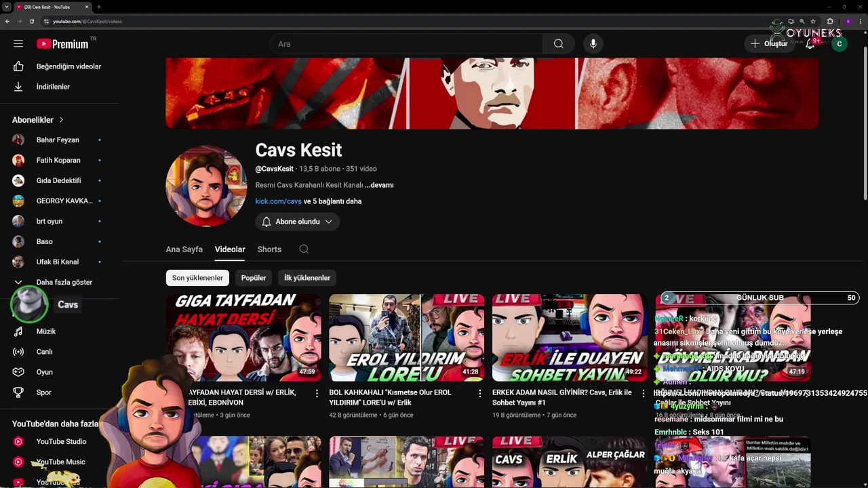Screen dimensions: 868x488
Task: Click the browser address bar URL
Action: 87,21
